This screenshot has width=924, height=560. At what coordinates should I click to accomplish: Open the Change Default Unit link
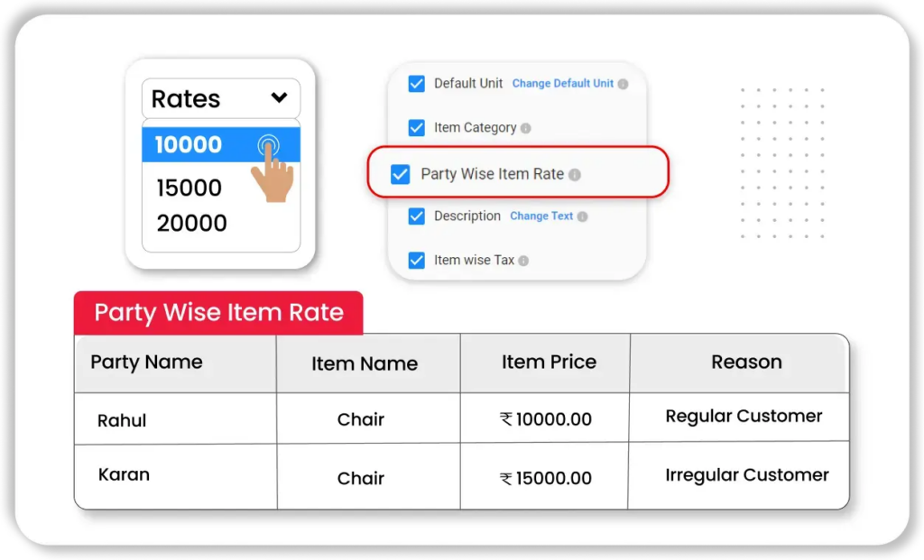[x=562, y=84]
